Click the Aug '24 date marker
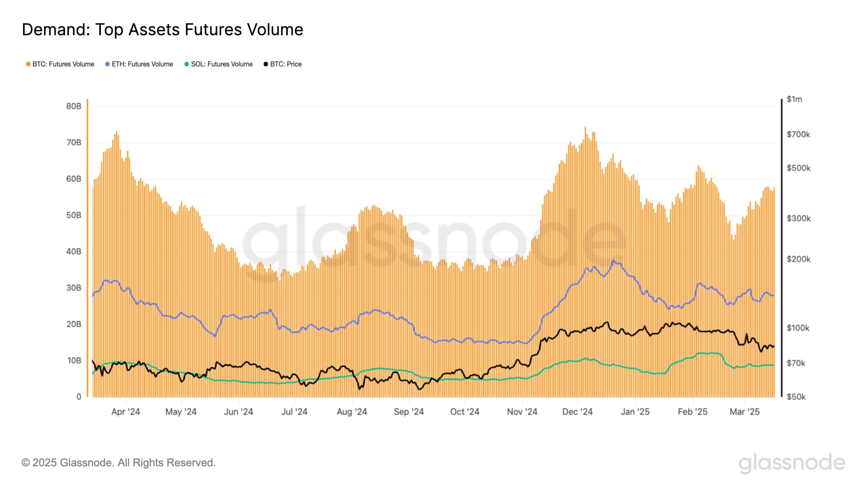The height and width of the screenshot is (488, 868). tap(352, 412)
